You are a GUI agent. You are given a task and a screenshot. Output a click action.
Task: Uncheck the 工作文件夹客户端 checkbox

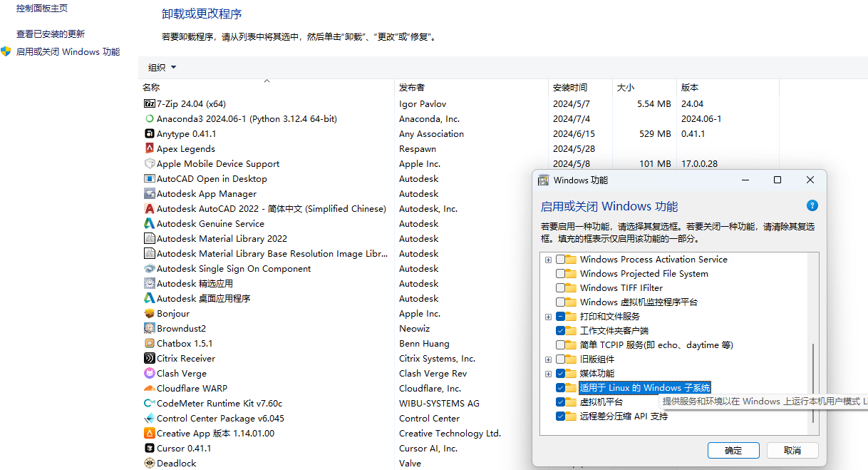tap(561, 331)
